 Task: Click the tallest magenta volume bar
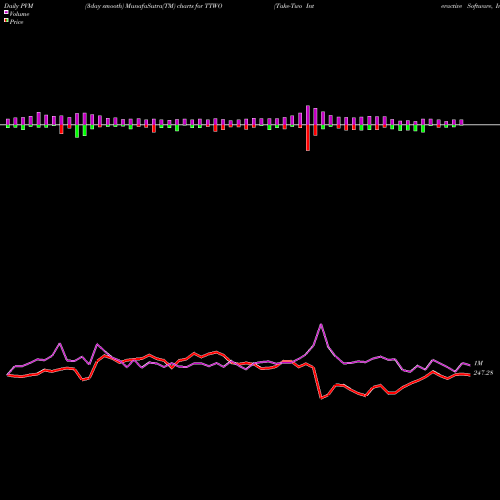point(308,115)
